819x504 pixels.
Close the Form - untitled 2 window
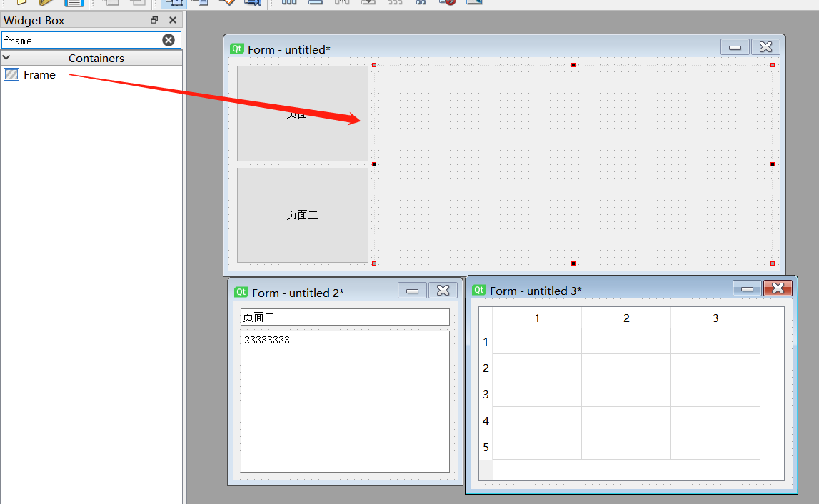pos(443,291)
